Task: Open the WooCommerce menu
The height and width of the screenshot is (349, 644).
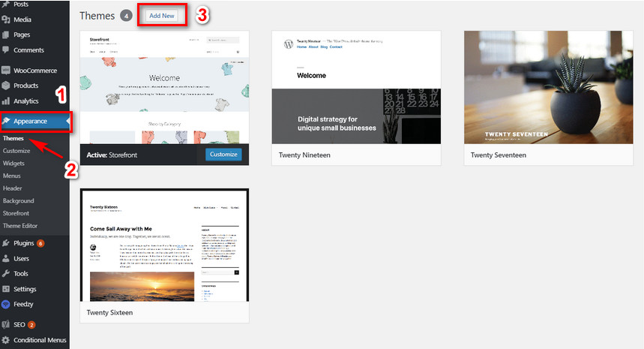Action: 34,71
